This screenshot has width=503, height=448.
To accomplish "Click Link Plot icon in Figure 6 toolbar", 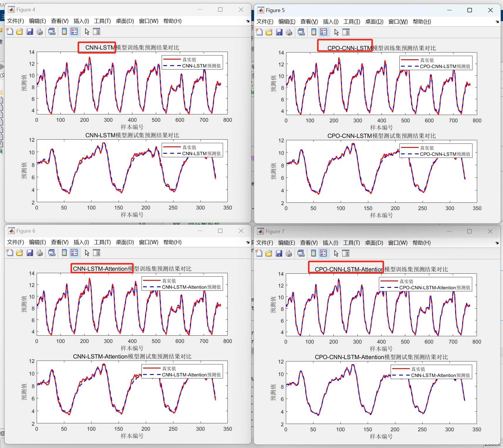I will [52, 253].
